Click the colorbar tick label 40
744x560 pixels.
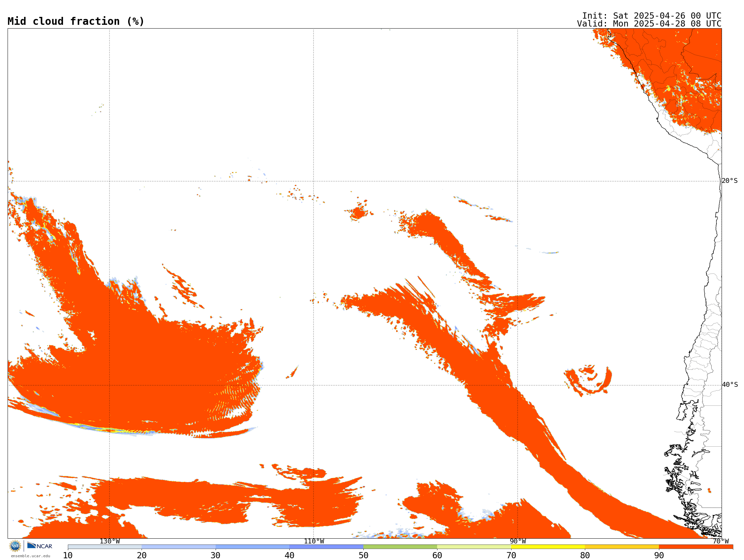289,556
